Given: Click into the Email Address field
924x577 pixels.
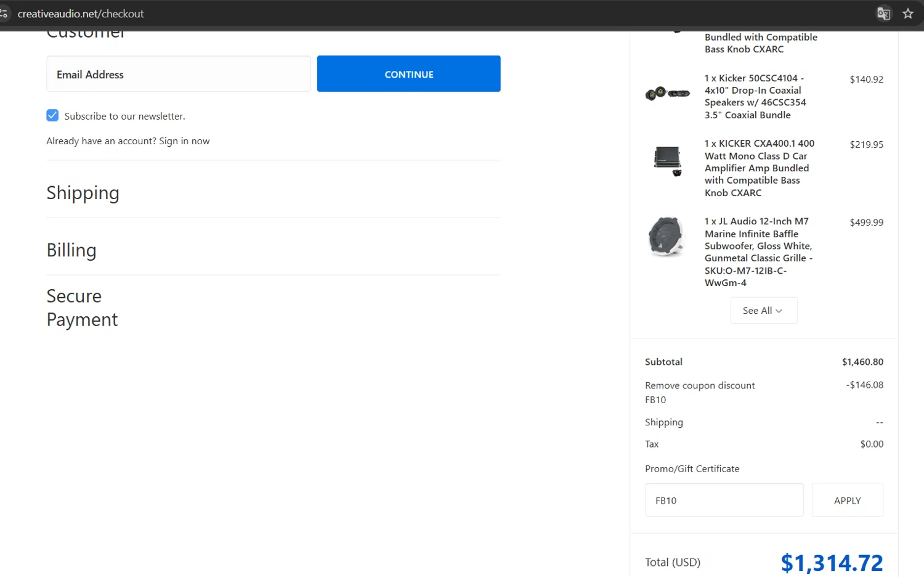Looking at the screenshot, I should [x=179, y=74].
